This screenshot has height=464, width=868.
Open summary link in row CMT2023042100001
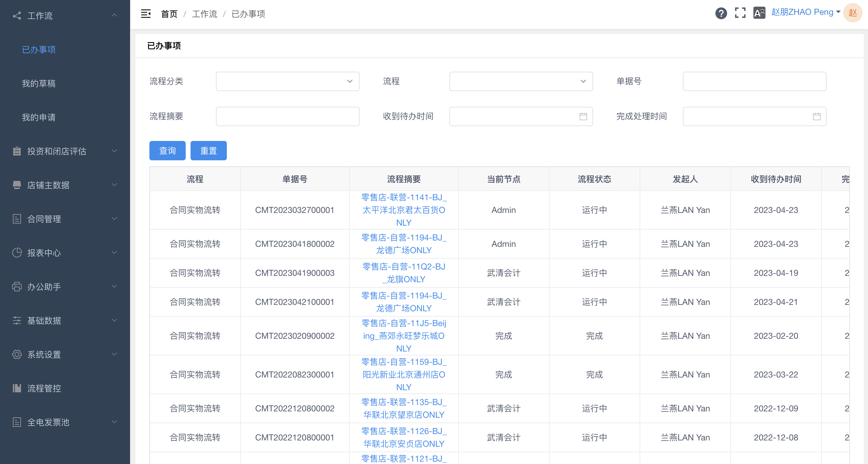404,302
